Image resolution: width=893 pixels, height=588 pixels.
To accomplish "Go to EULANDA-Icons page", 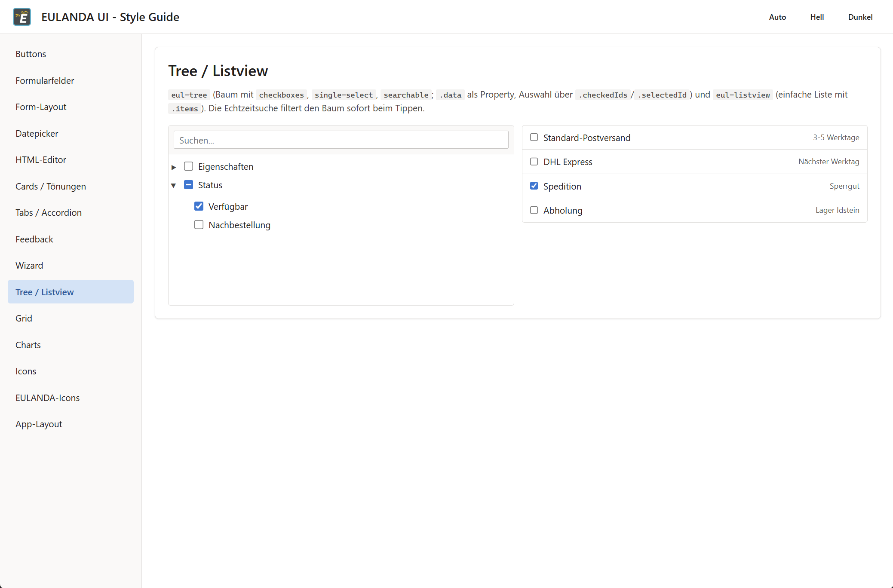I will [71, 398].
